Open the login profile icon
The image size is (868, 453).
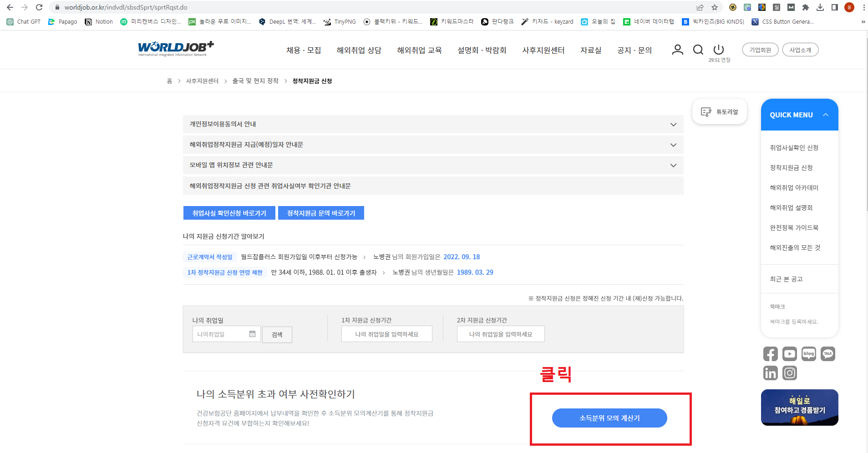pyautogui.click(x=678, y=50)
